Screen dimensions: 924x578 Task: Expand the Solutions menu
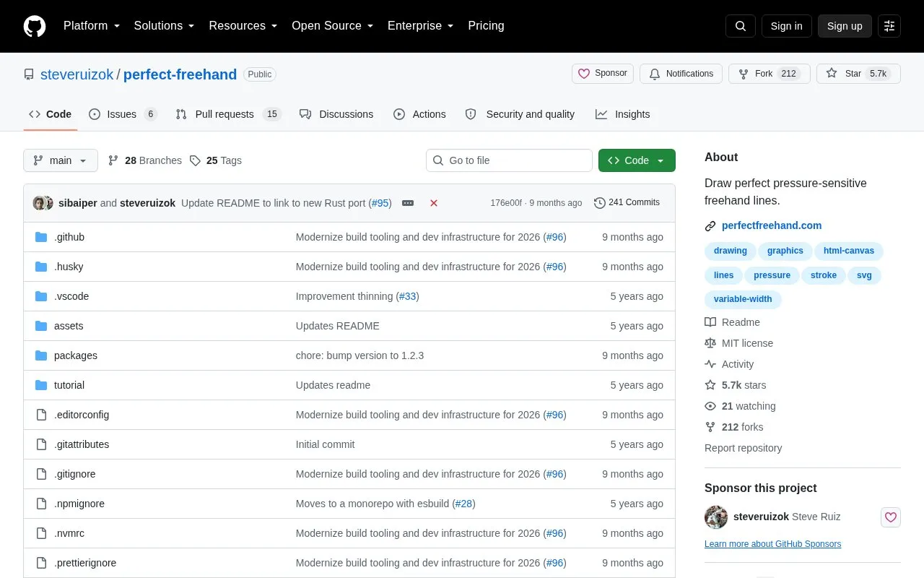164,26
